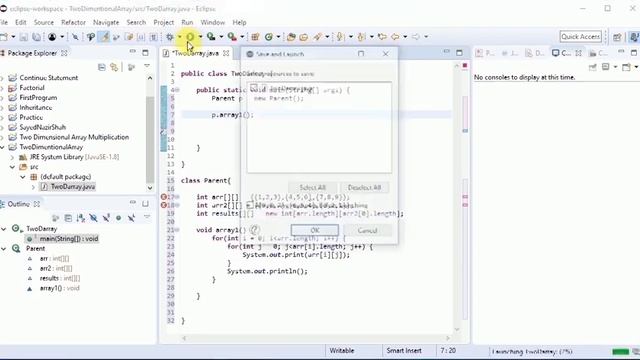Toggle Mark Occurrences highlighter in toolbar
This screenshot has height=360, width=640.
104,37
